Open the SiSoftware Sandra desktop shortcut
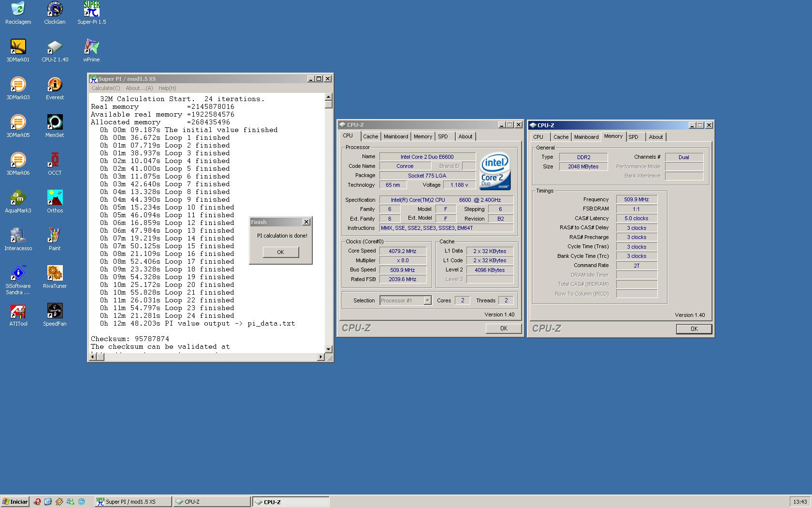This screenshot has height=508, width=812. click(x=18, y=280)
